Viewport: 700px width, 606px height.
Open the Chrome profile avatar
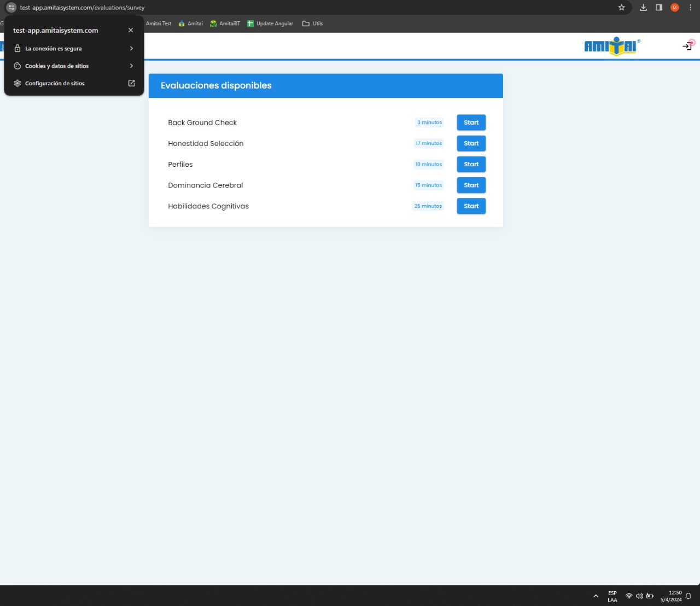click(x=675, y=8)
